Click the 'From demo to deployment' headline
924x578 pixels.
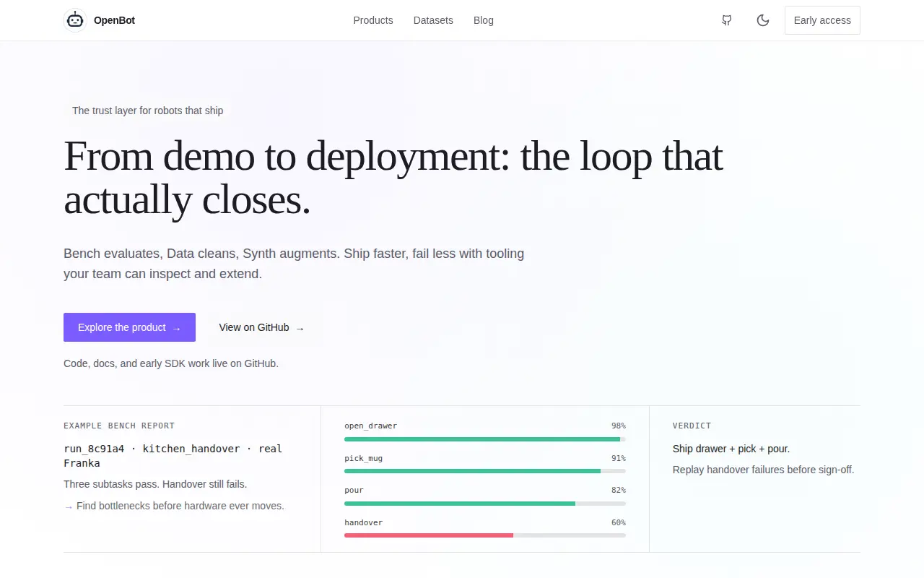point(393,177)
